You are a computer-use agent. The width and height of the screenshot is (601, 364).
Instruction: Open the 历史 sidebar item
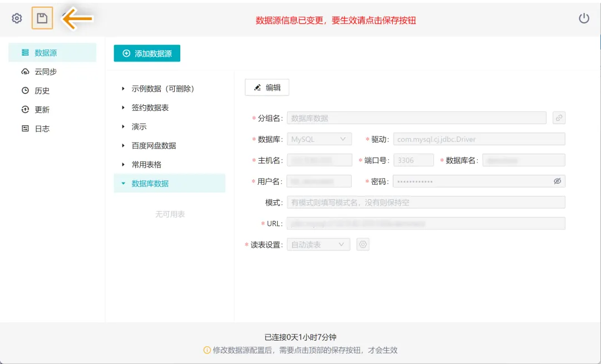42,91
